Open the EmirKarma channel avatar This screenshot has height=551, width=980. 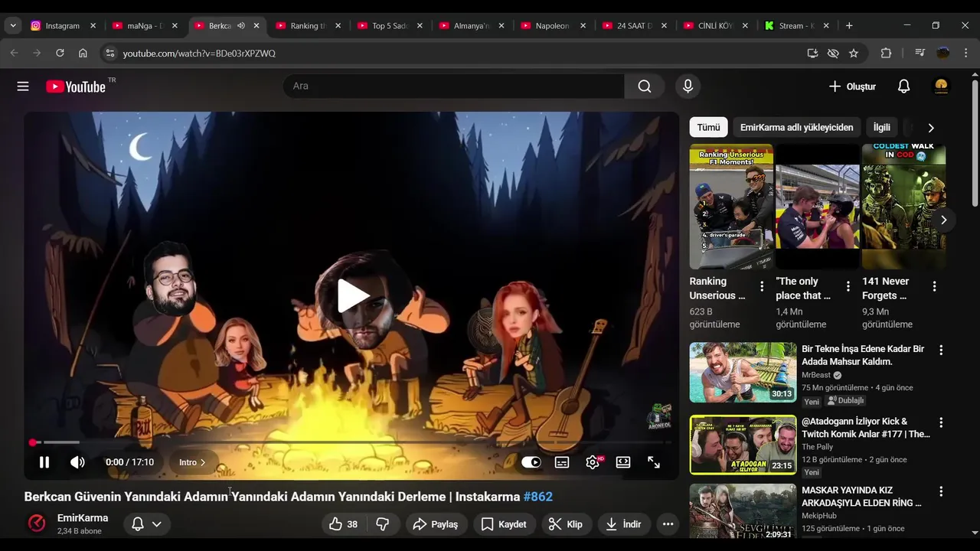coord(37,523)
